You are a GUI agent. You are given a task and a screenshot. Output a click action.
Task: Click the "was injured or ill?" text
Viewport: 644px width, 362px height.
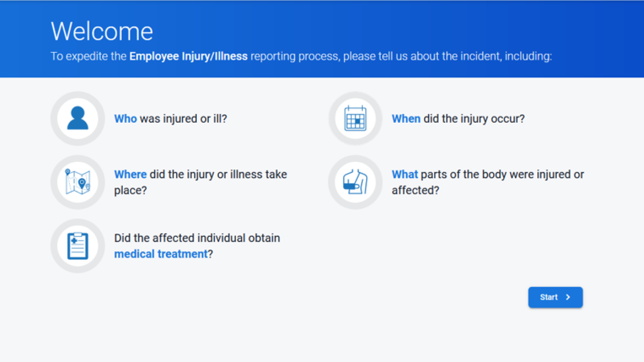pos(183,119)
